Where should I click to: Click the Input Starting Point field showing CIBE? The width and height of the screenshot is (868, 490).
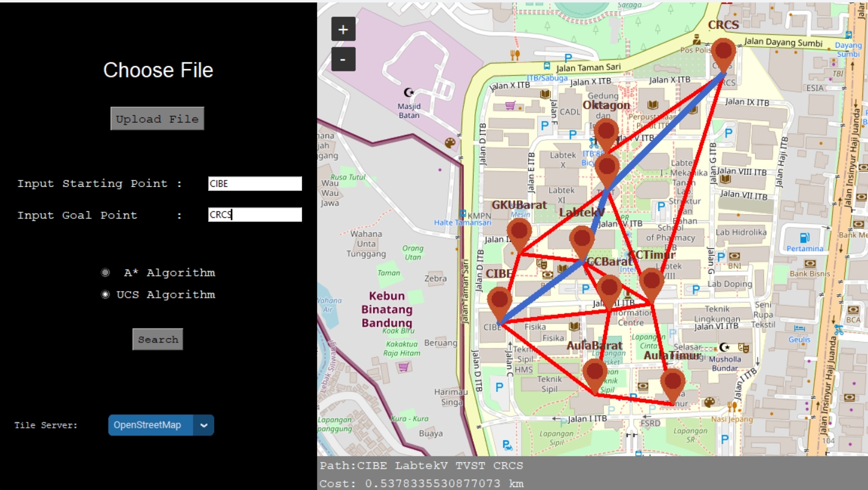click(255, 183)
